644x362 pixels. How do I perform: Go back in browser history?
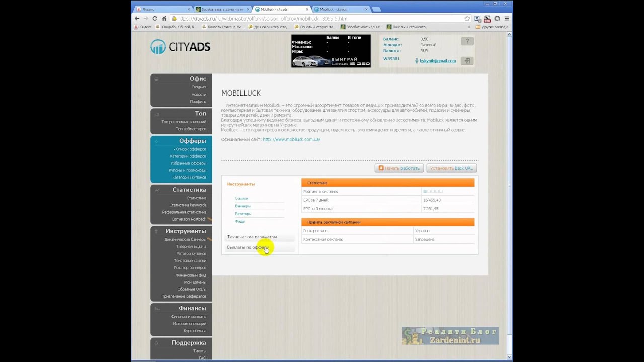pyautogui.click(x=137, y=18)
